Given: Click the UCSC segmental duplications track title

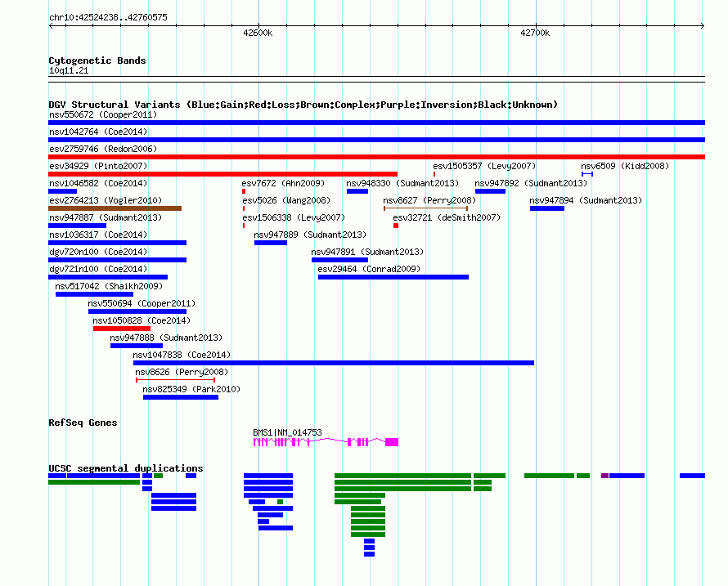Looking at the screenshot, I should (126, 468).
